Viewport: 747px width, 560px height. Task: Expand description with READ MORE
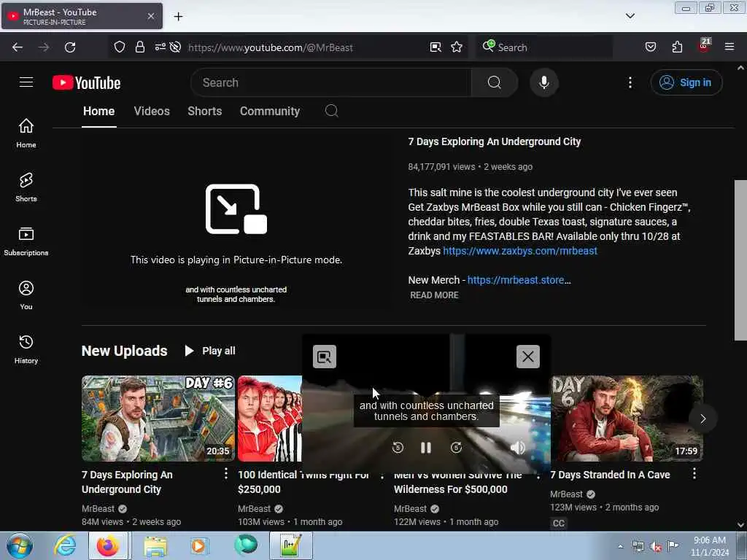click(434, 295)
